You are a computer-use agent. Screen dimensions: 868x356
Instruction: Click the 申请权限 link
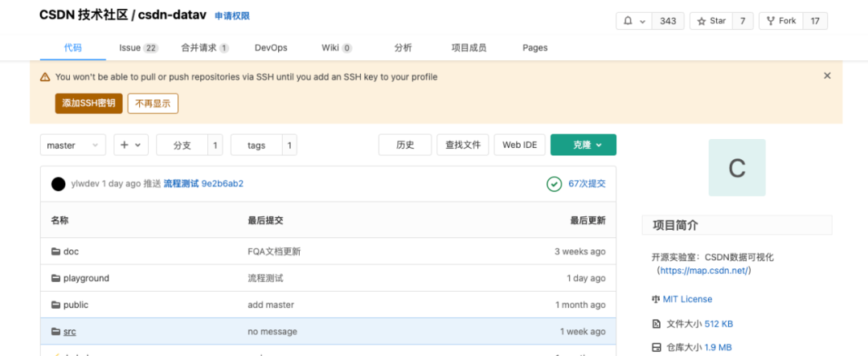pyautogui.click(x=232, y=16)
